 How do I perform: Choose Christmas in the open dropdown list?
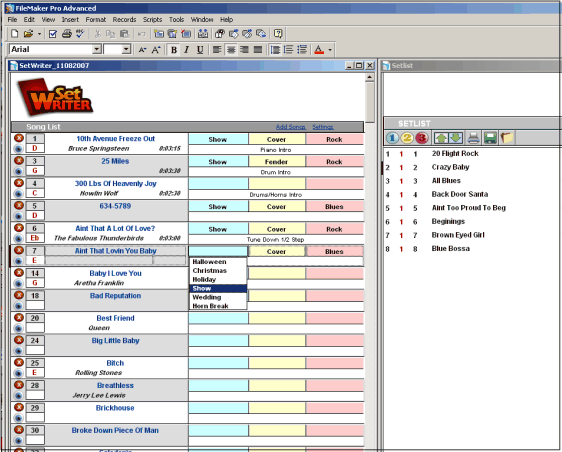click(x=218, y=271)
